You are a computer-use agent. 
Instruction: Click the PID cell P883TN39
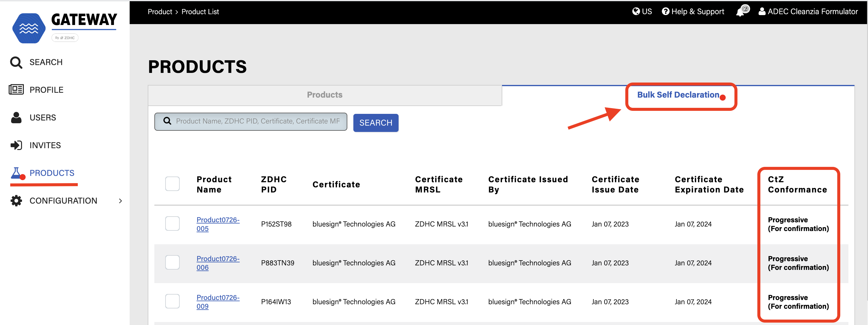pyautogui.click(x=277, y=263)
